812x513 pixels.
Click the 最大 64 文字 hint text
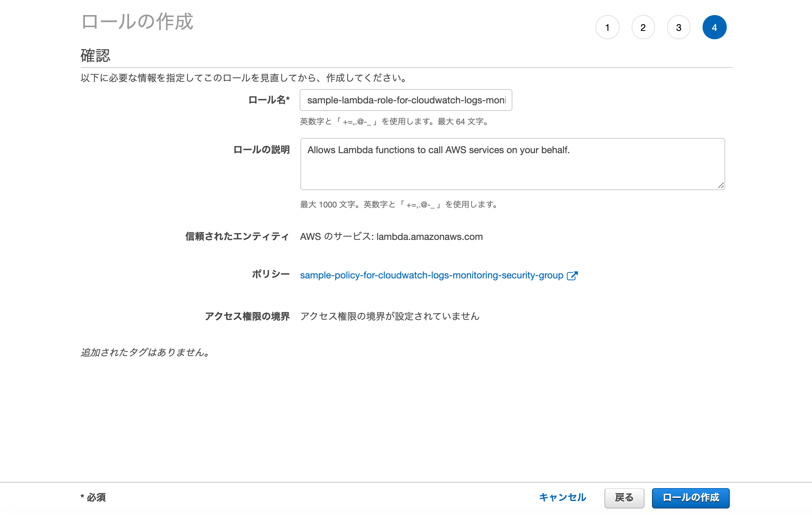click(463, 121)
